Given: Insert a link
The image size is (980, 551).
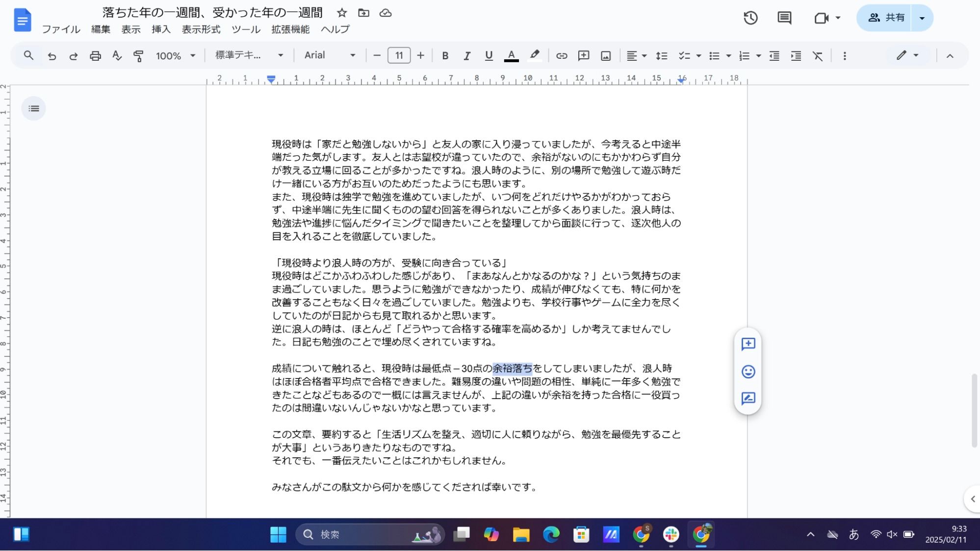Looking at the screenshot, I should tap(561, 55).
